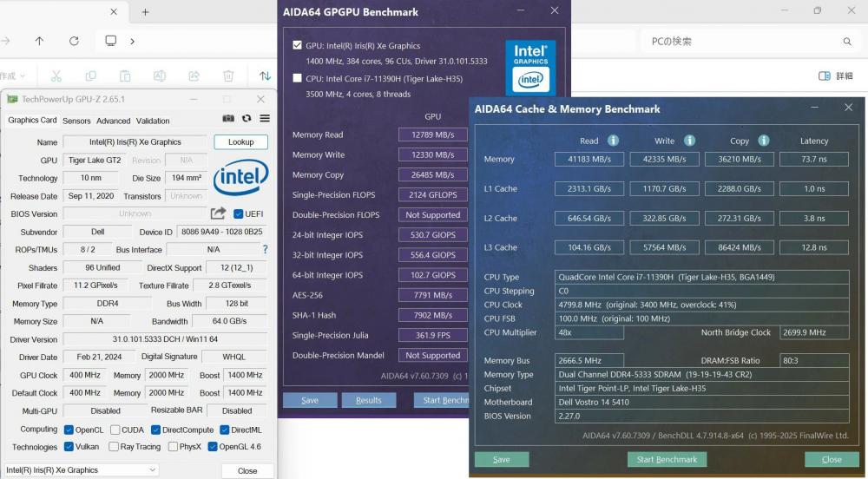This screenshot has height=479, width=868.
Task: Toggle the DirectML checkbox
Action: [224, 430]
